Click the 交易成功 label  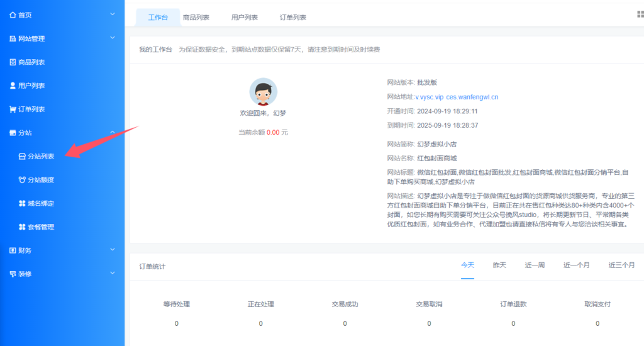pyautogui.click(x=345, y=304)
